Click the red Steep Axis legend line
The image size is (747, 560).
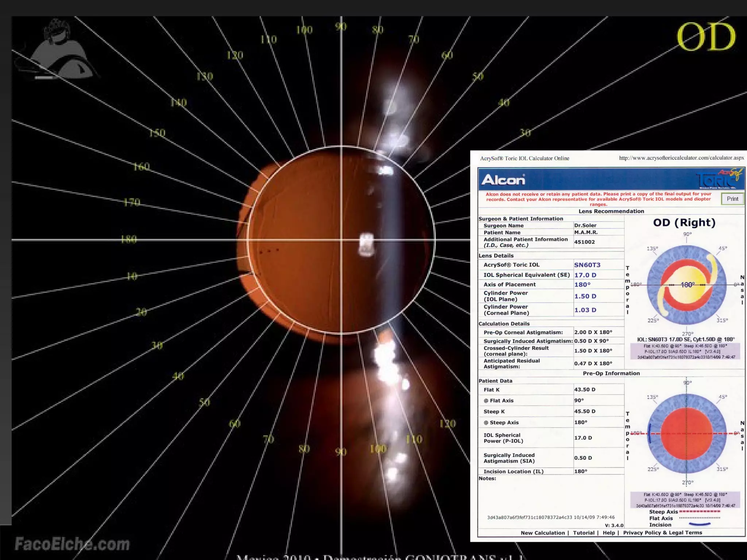coord(699,512)
